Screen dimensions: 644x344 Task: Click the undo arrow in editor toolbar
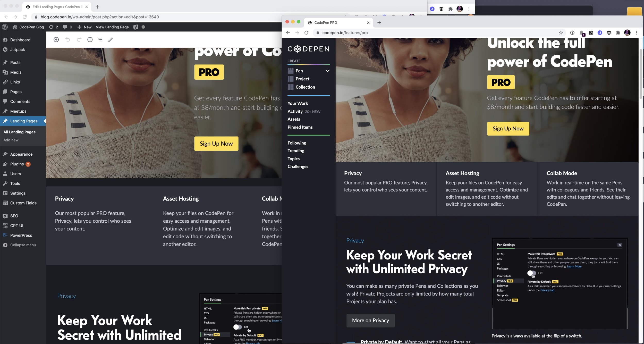67,39
